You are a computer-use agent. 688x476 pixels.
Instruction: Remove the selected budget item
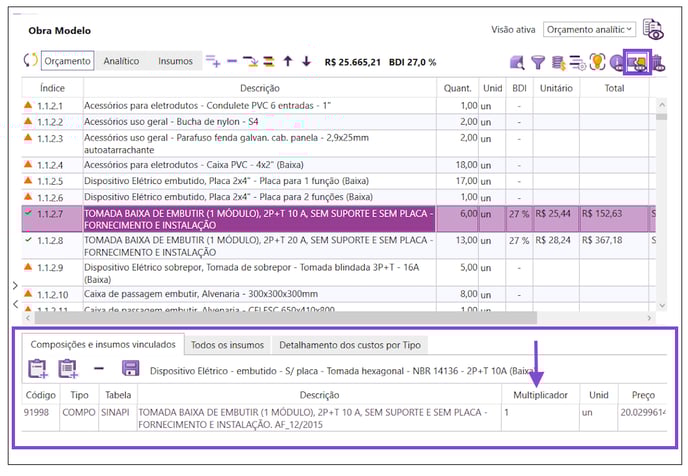(x=232, y=61)
